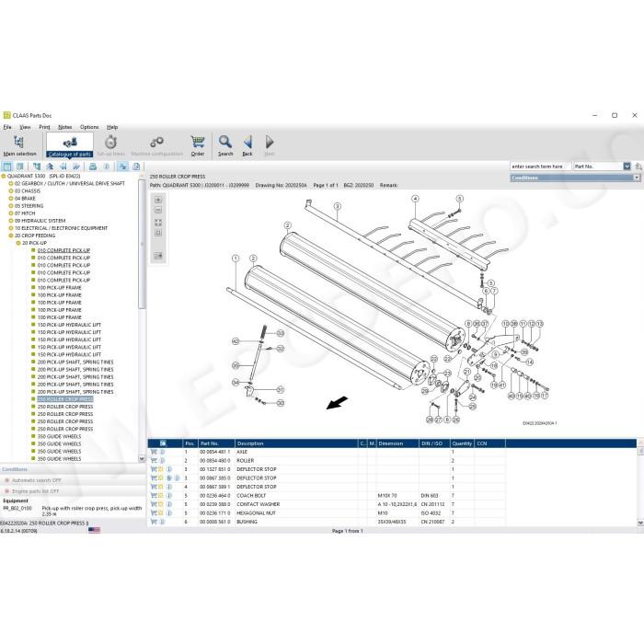Toggle the highlighted link icon in small toolbar
The image size is (644, 644).
(122, 167)
